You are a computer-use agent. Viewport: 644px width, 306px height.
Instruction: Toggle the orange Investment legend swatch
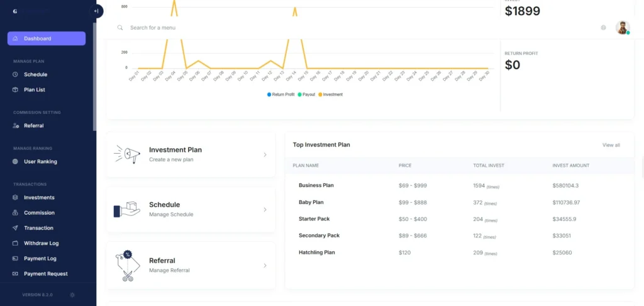[x=320, y=94]
